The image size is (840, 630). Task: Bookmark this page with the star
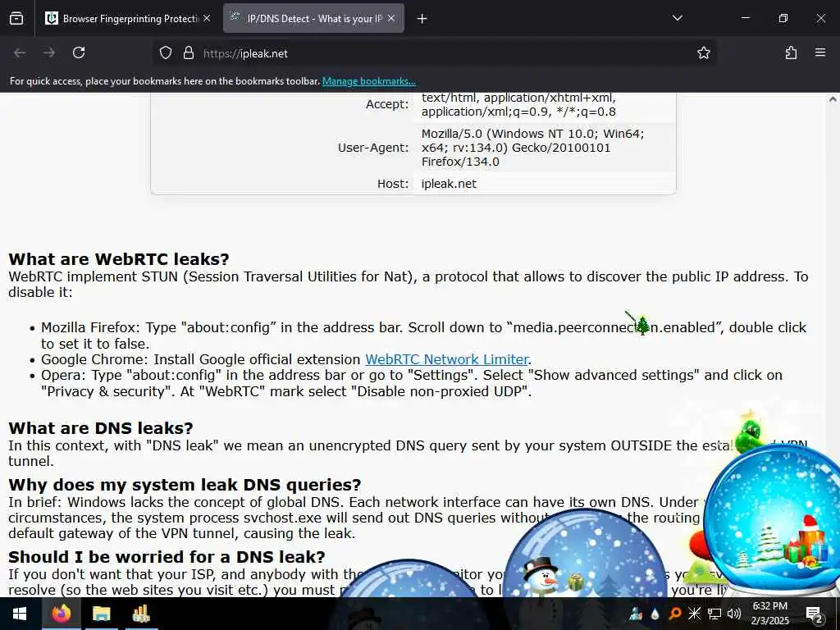pos(703,53)
